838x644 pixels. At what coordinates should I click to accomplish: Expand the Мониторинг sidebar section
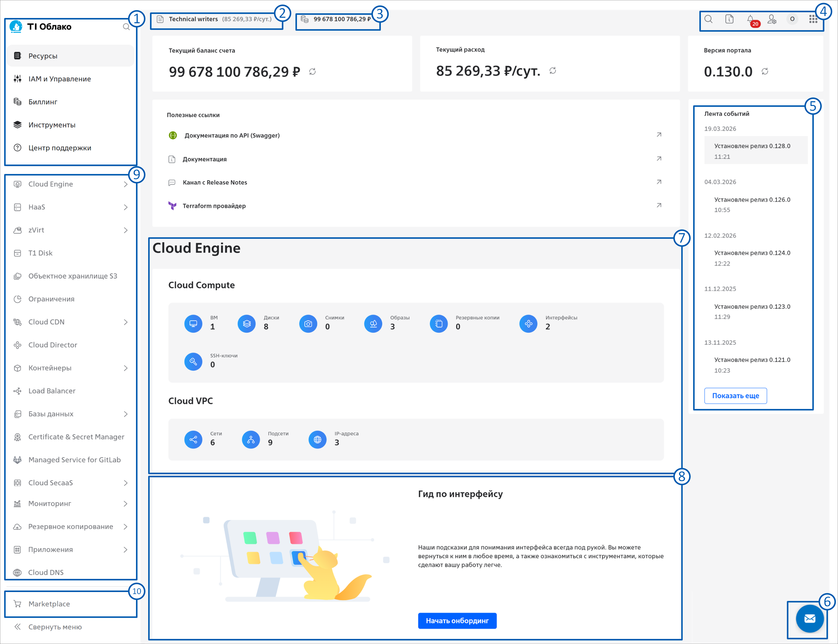point(126,504)
